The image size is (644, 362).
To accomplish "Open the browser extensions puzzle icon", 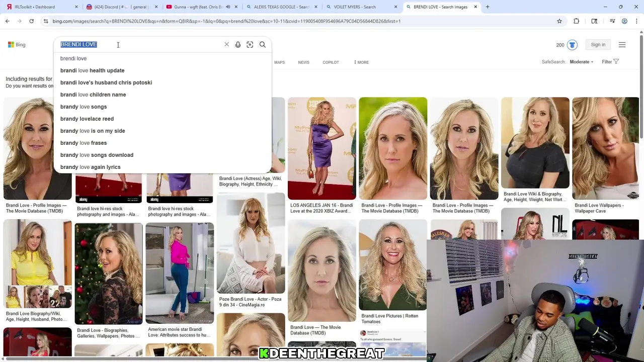I will pyautogui.click(x=577, y=21).
